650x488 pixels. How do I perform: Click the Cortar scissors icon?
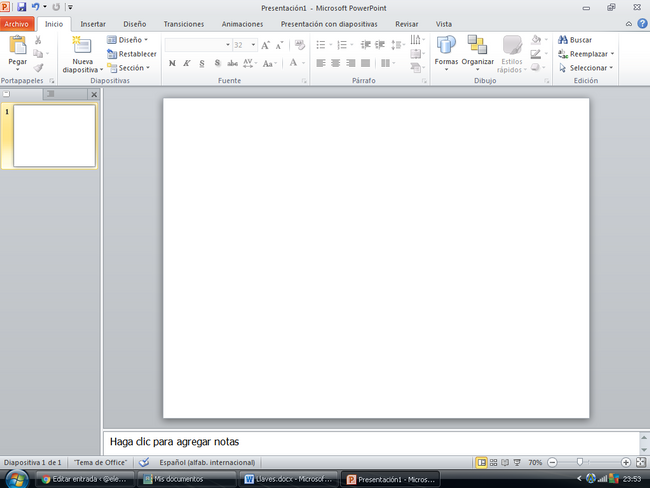click(x=38, y=40)
